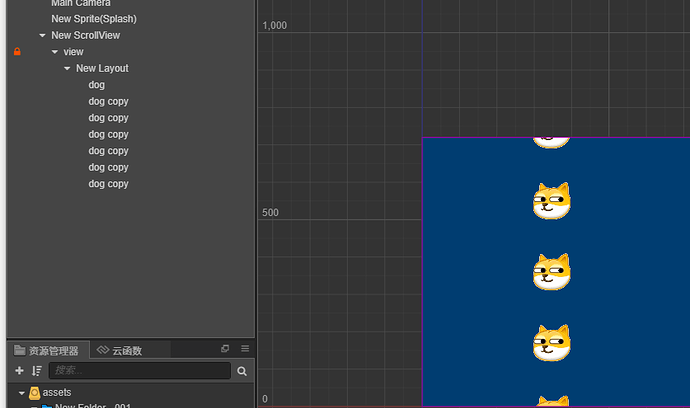The height and width of the screenshot is (408, 690).
Task: Focus the 搜索 asset search field
Action: pos(139,371)
